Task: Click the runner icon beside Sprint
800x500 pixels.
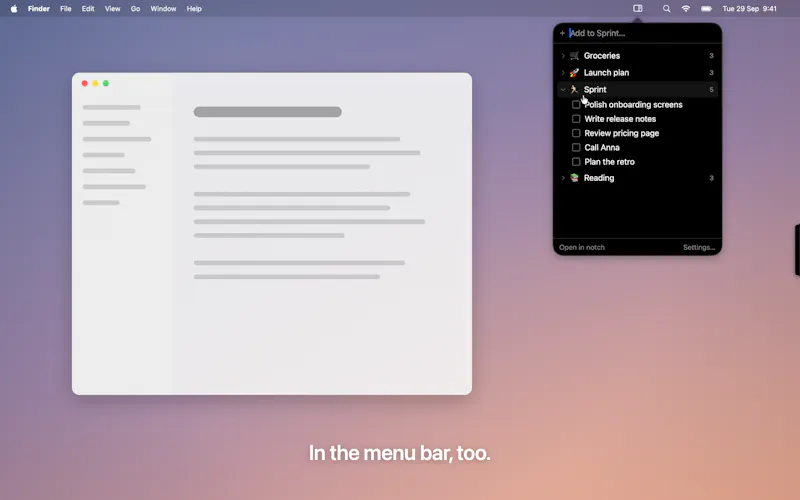Action: pos(574,89)
